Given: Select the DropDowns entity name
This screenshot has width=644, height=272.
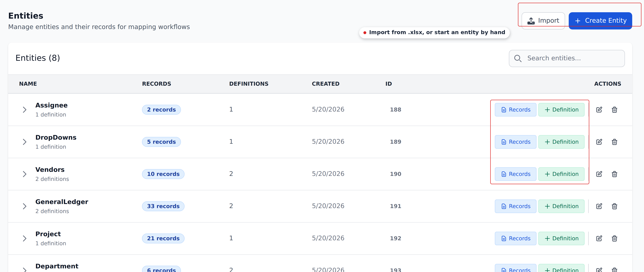Looking at the screenshot, I should click(56, 138).
